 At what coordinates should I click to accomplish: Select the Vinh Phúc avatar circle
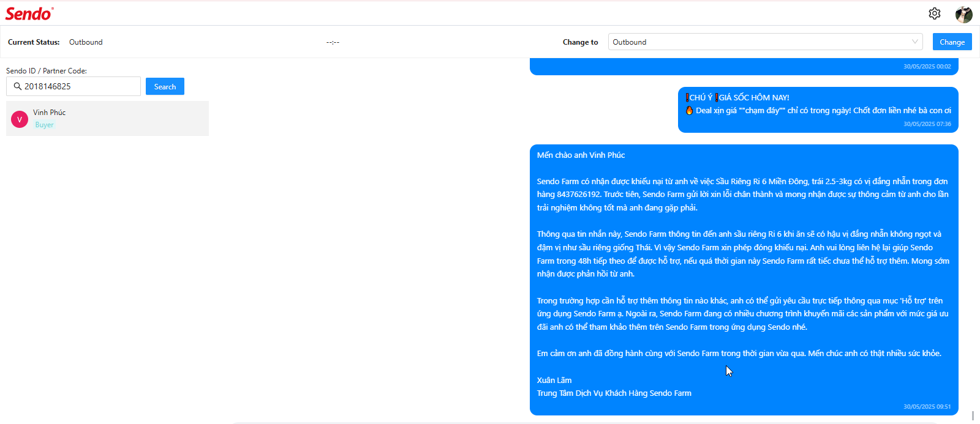(x=20, y=119)
